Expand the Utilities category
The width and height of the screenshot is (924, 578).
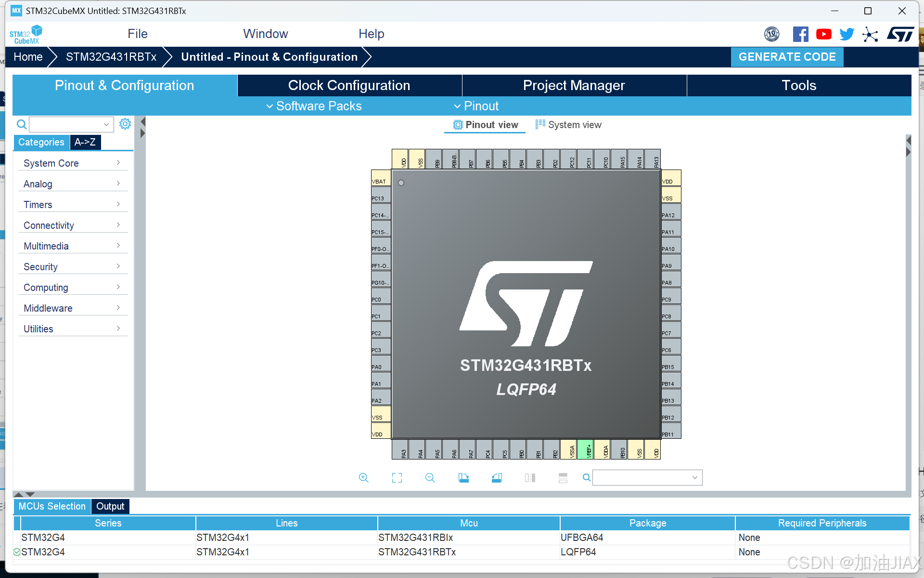point(72,329)
